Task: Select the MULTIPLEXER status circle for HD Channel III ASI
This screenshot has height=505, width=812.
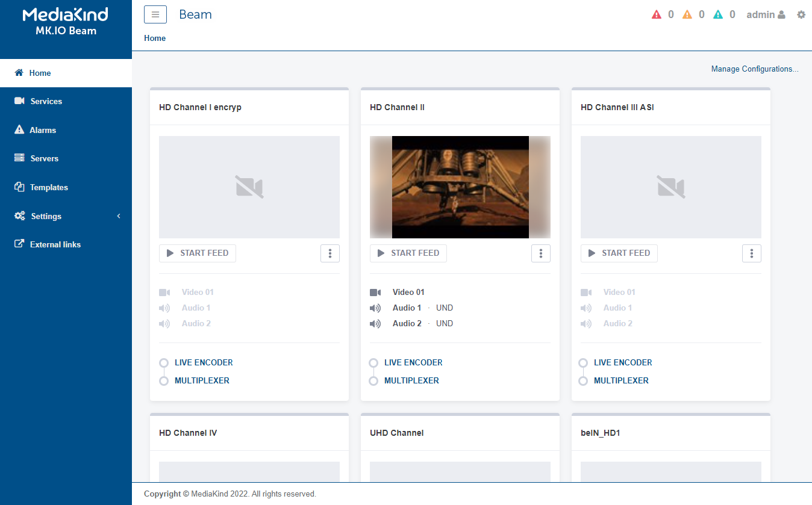Action: [583, 381]
